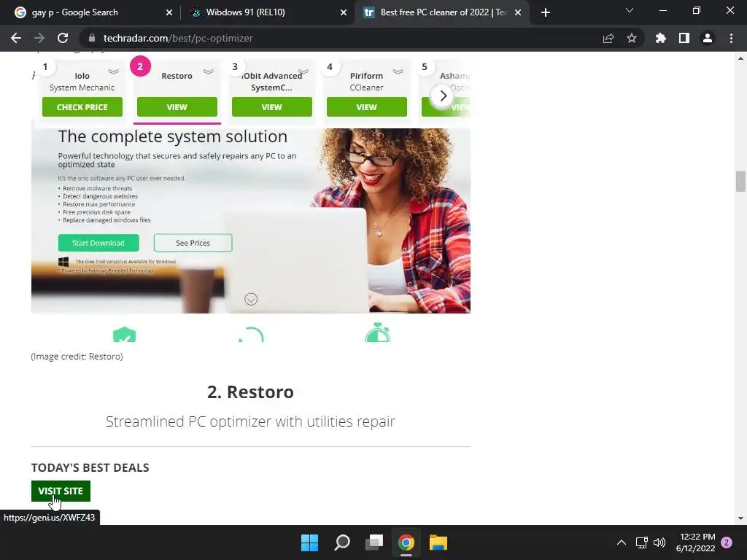Toggle the Chrome side panel icon

(x=684, y=38)
